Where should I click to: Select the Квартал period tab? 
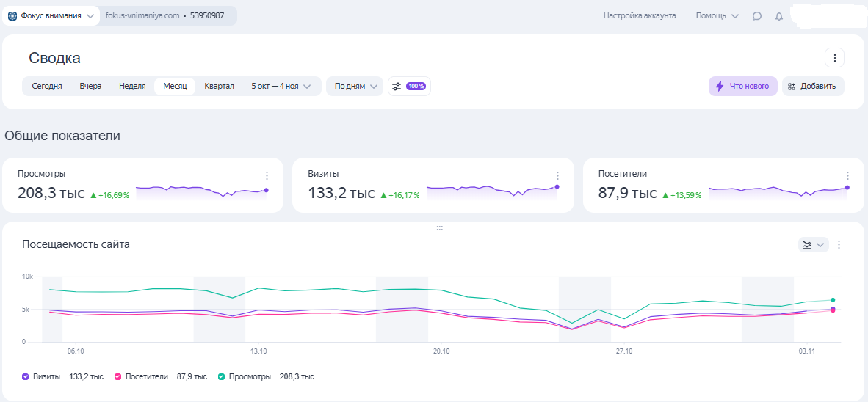(219, 86)
